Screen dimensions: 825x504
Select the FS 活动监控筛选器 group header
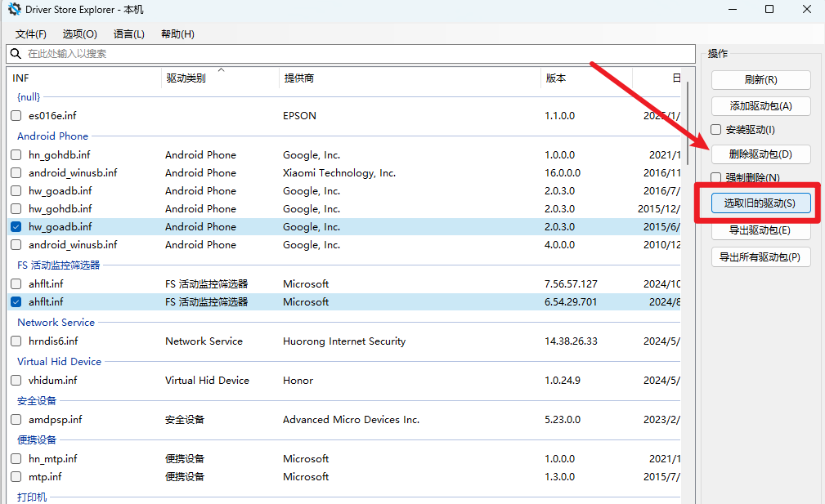(x=58, y=265)
